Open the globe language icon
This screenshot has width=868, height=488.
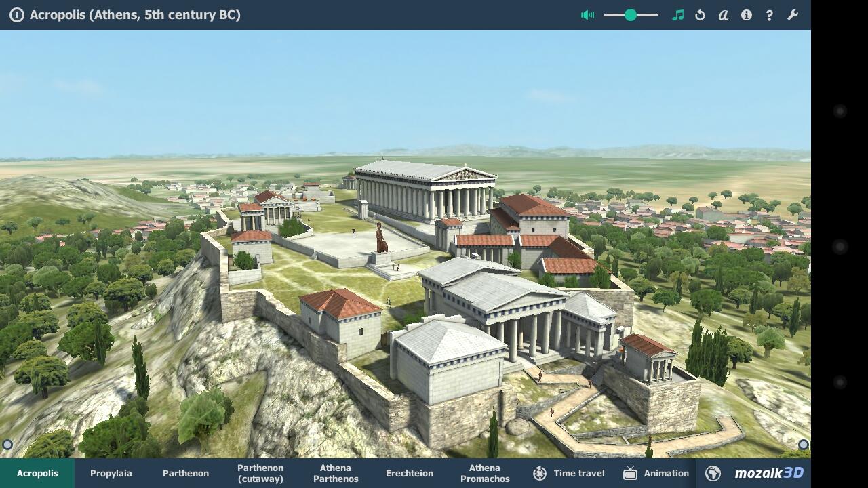coord(713,473)
